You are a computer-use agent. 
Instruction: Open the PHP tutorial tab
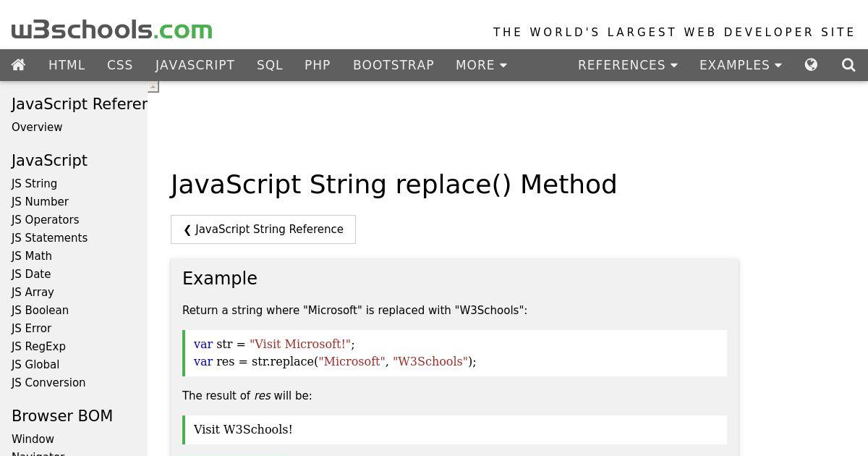tap(318, 65)
